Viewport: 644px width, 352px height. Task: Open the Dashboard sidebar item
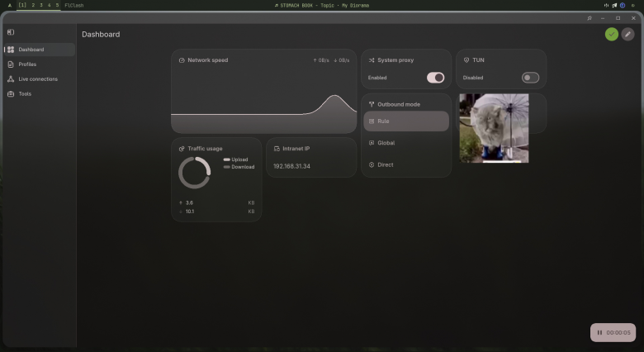pyautogui.click(x=40, y=50)
